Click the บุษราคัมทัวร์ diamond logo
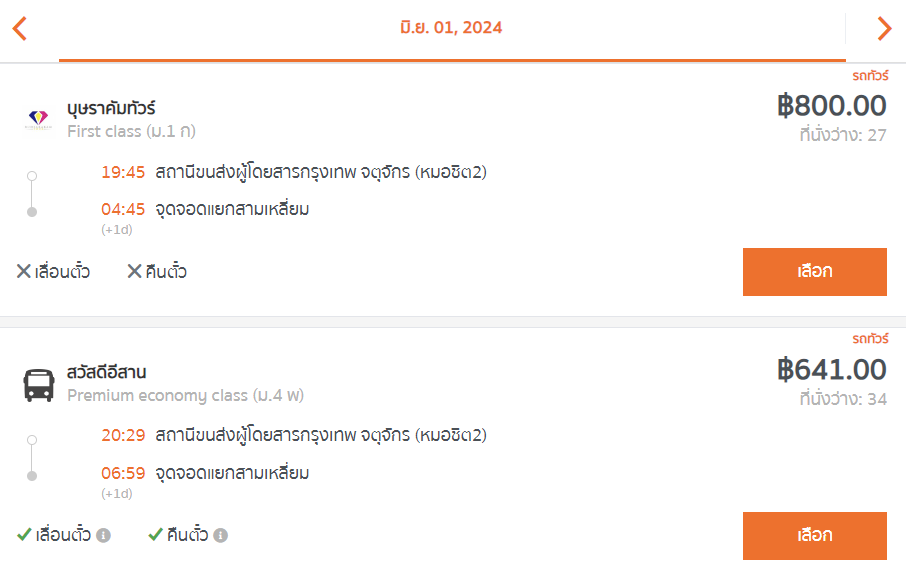 (38, 119)
